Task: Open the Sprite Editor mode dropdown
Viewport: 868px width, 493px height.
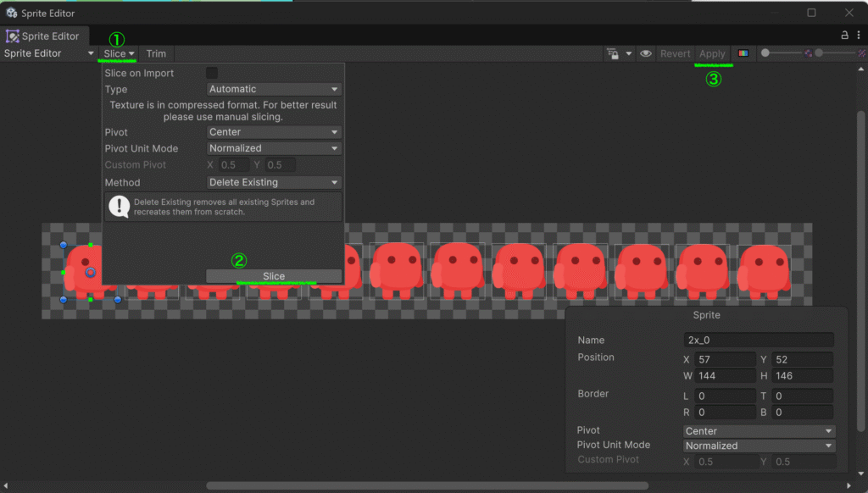Action: [x=48, y=53]
